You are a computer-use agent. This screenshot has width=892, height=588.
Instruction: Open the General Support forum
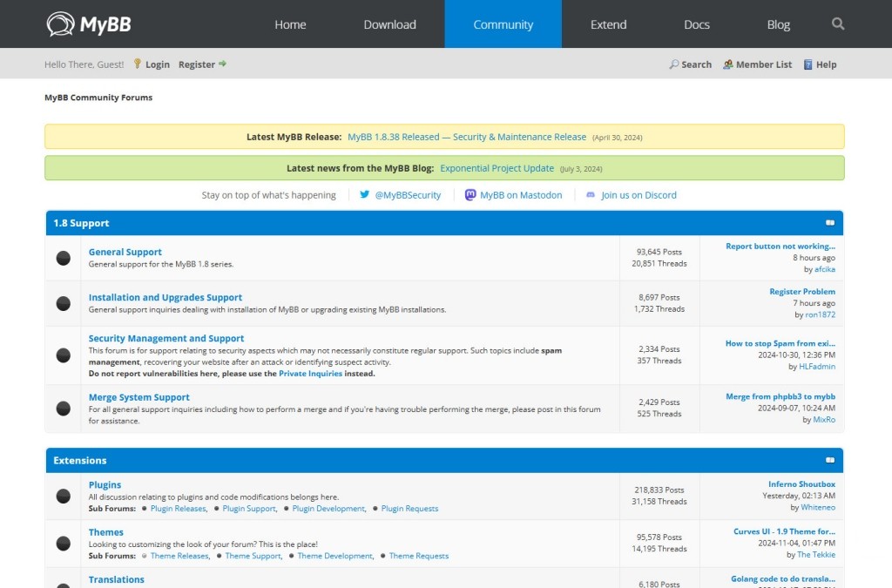pyautogui.click(x=125, y=252)
